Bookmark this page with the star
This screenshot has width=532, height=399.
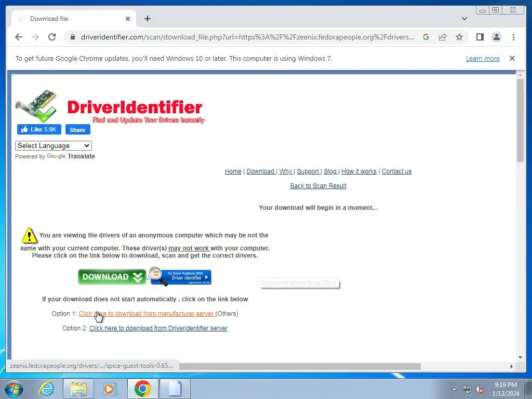(x=459, y=37)
